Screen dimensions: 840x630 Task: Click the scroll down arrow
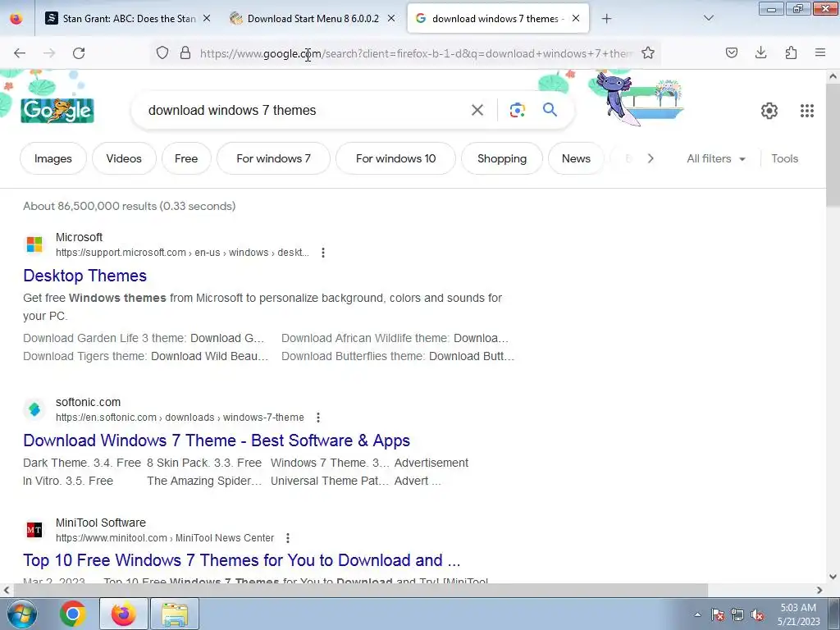pyautogui.click(x=833, y=577)
